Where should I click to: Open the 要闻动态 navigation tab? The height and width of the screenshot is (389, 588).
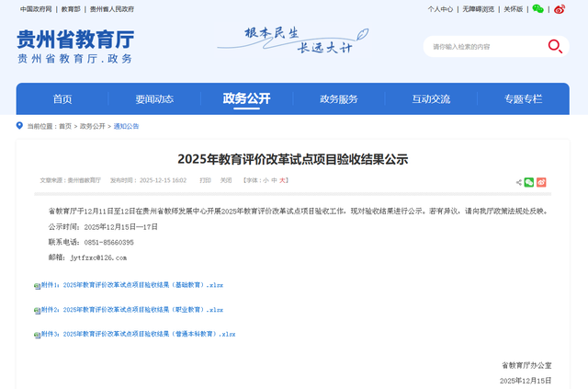pos(154,99)
